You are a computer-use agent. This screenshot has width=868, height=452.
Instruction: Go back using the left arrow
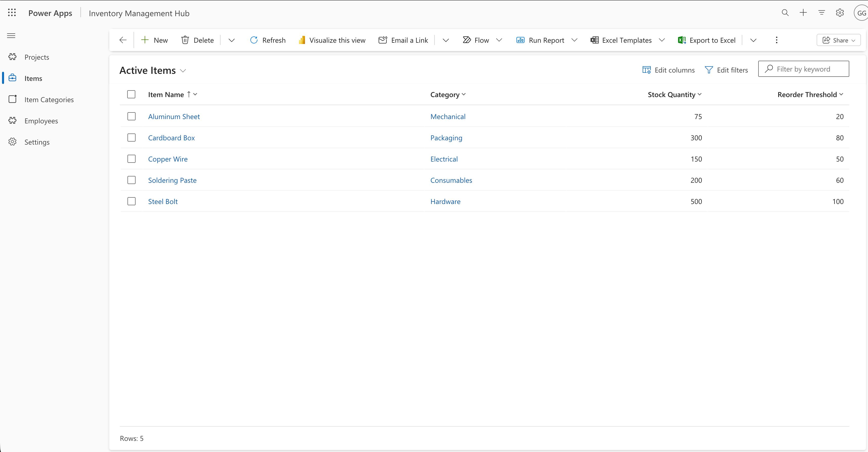click(123, 40)
